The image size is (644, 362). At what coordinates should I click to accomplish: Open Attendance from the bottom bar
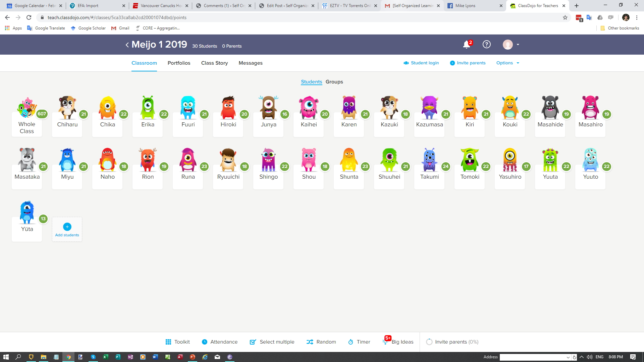click(220, 342)
